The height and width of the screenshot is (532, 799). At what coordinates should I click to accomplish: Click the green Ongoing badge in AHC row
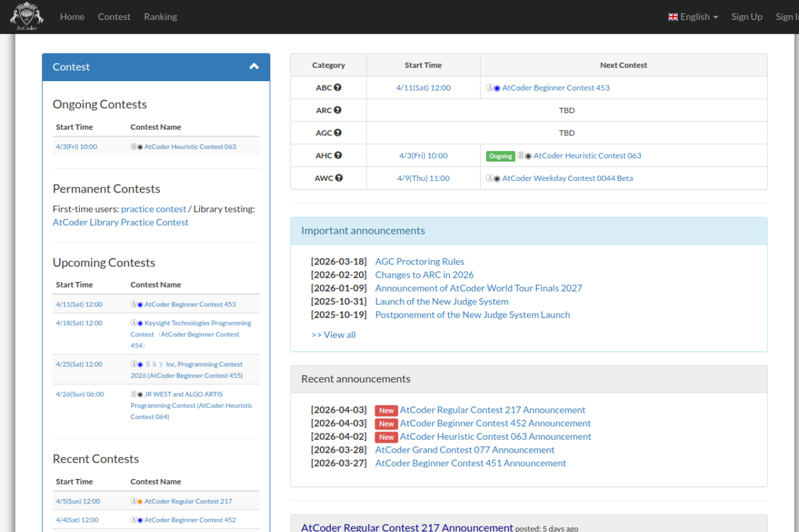coord(500,156)
